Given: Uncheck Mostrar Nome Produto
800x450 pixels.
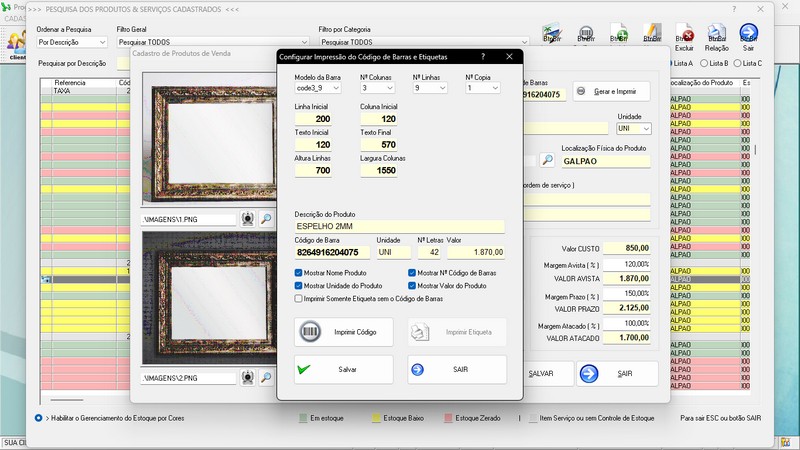Looking at the screenshot, I should click(299, 272).
